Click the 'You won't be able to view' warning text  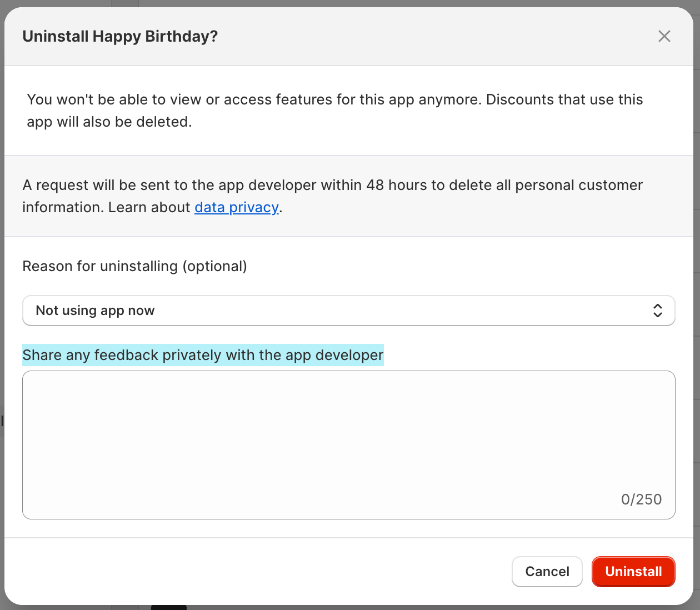335,111
